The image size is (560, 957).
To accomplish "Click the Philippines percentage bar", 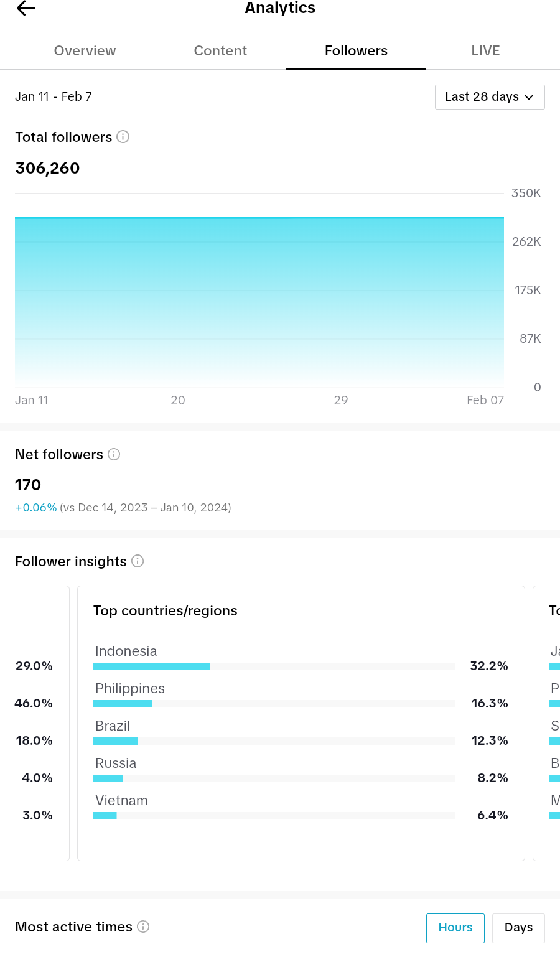I will pyautogui.click(x=274, y=704).
